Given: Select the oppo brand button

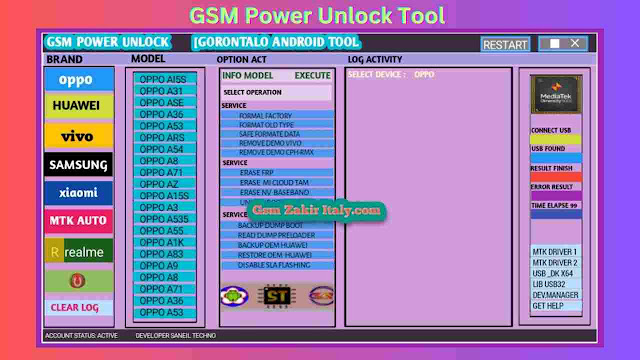Looking at the screenshot, I should pyautogui.click(x=79, y=79).
